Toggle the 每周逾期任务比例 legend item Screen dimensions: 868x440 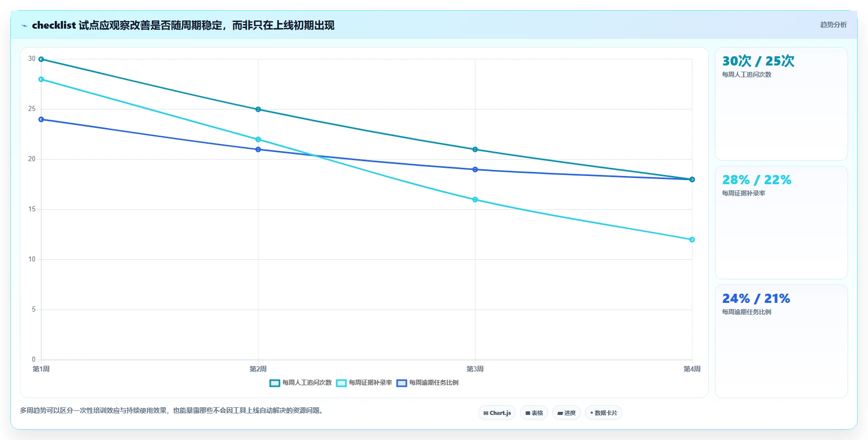click(427, 383)
